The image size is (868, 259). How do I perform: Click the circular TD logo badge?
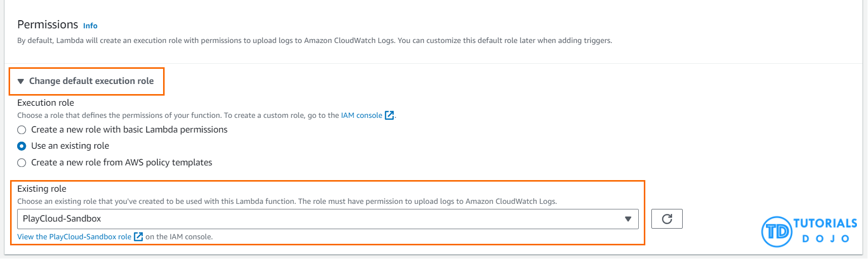(x=776, y=232)
